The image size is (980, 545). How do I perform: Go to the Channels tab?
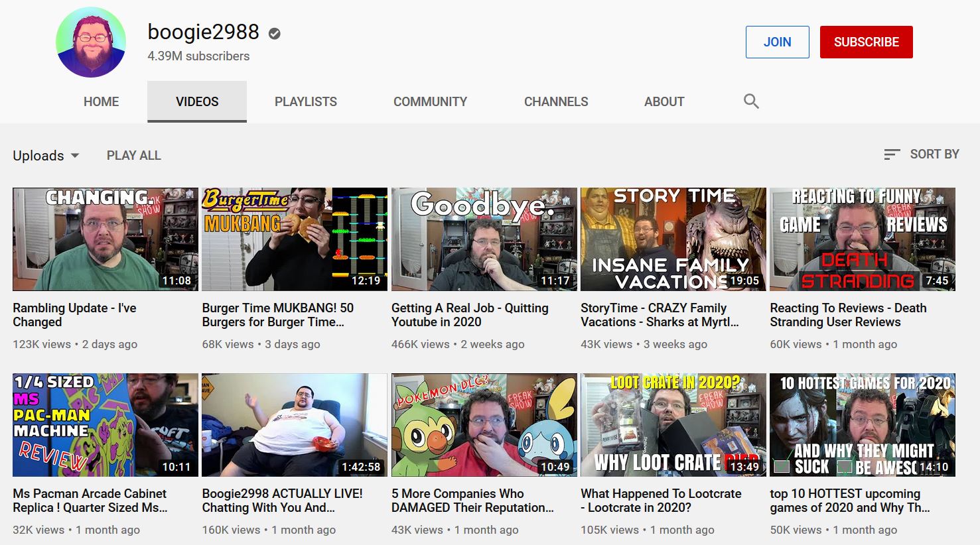tap(556, 101)
